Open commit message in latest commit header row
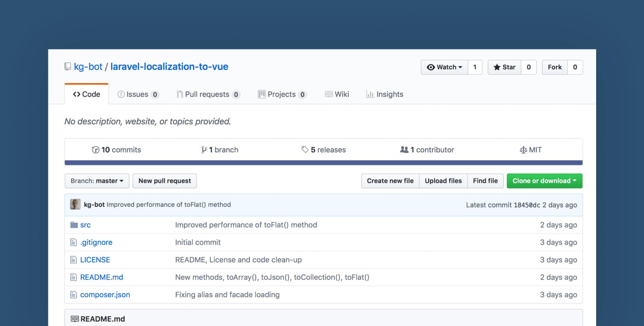This screenshot has width=644, height=326. point(169,205)
